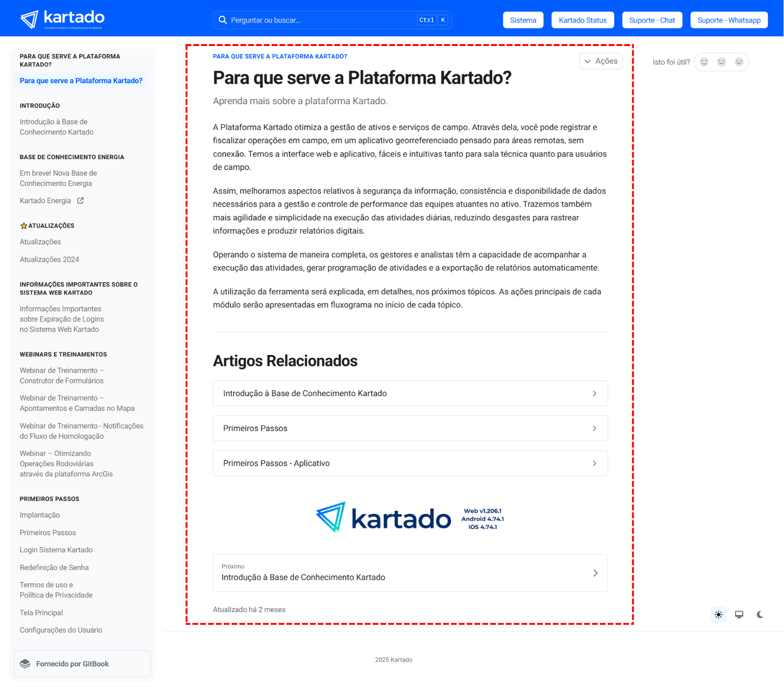The width and height of the screenshot is (784, 687).
Task: Select Login Sistema Kartado sidebar item
Action: pyautogui.click(x=56, y=550)
